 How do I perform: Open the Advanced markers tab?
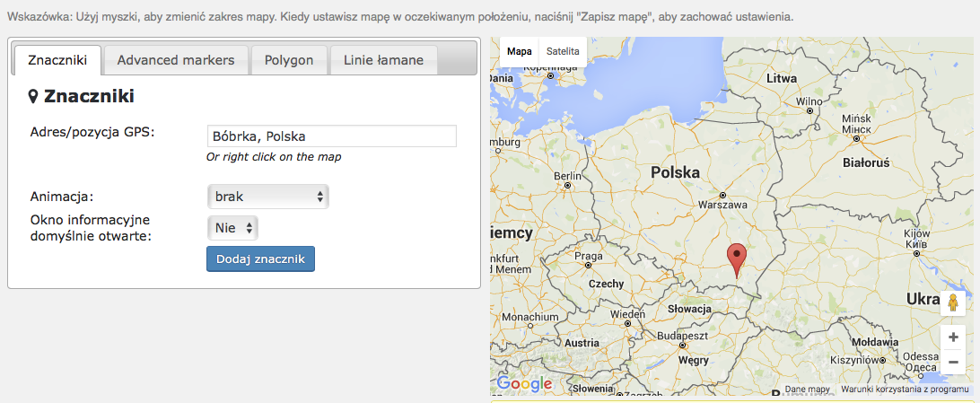click(x=176, y=61)
